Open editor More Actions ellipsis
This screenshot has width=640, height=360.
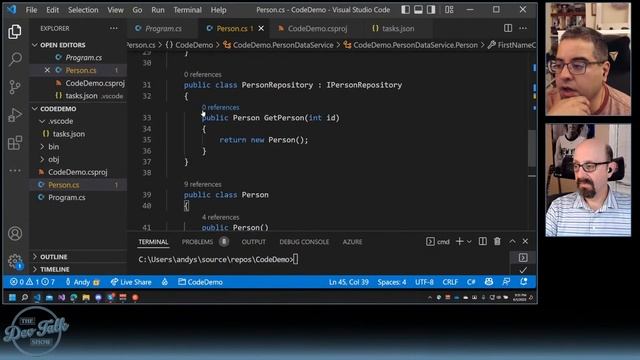[x=523, y=28]
